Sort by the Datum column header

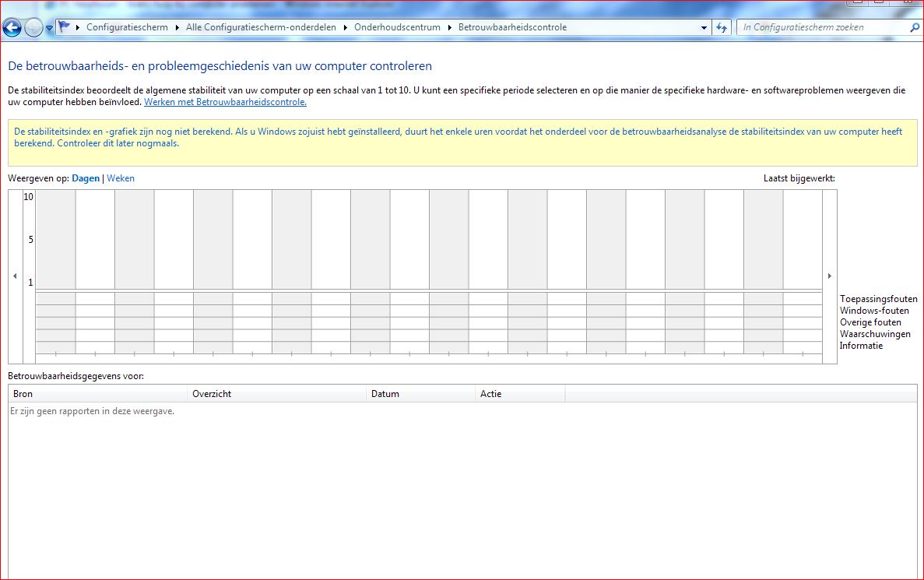pos(421,394)
